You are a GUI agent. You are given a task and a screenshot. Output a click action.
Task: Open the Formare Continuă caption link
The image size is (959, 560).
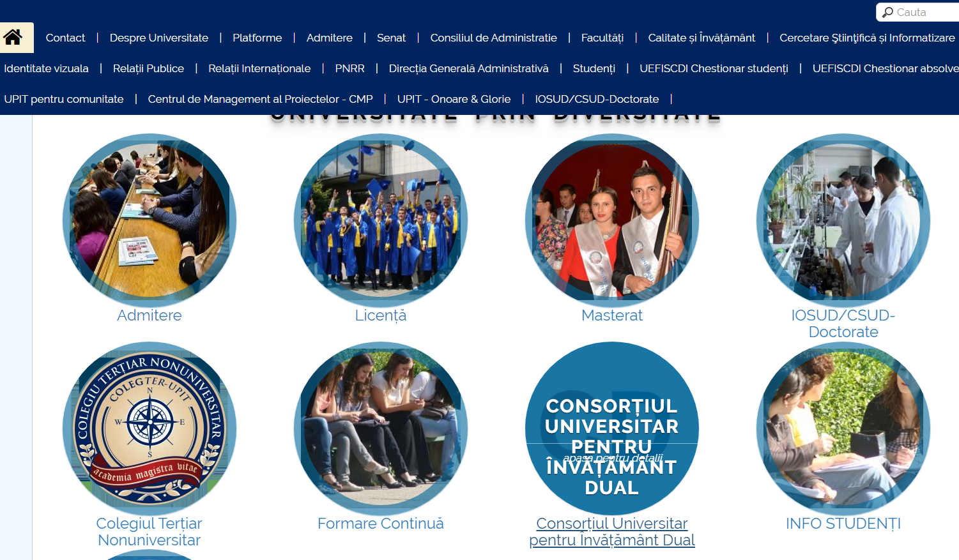click(x=381, y=524)
